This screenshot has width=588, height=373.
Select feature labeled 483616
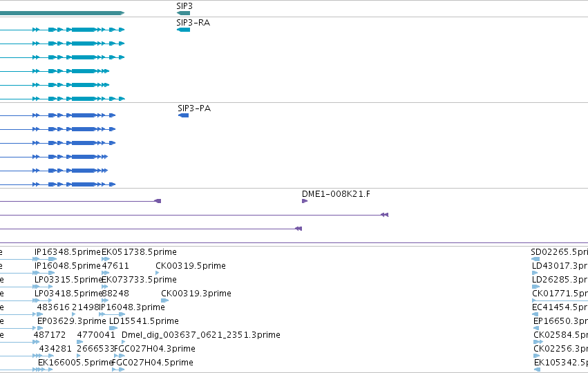(53, 307)
